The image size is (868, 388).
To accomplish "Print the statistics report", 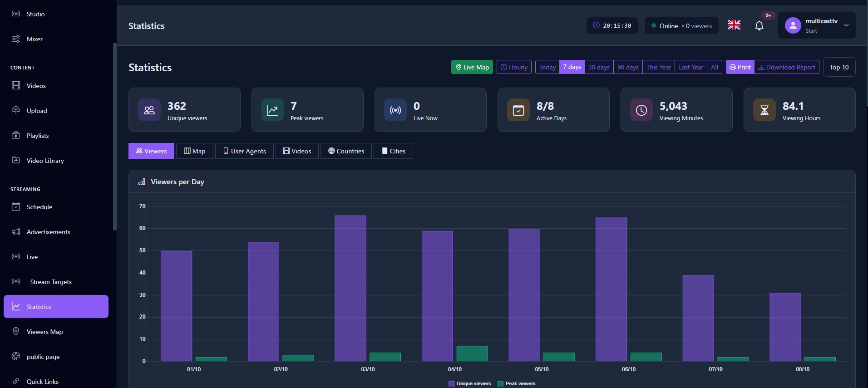I will point(740,67).
